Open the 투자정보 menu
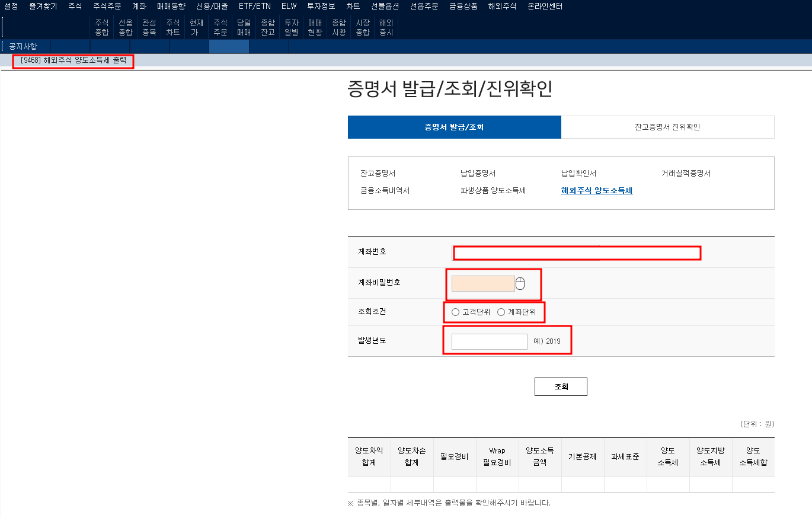The width and height of the screenshot is (812, 518). pos(321,7)
